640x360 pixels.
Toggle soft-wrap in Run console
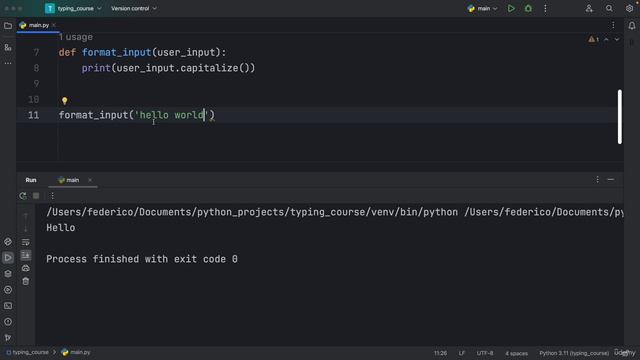click(26, 242)
